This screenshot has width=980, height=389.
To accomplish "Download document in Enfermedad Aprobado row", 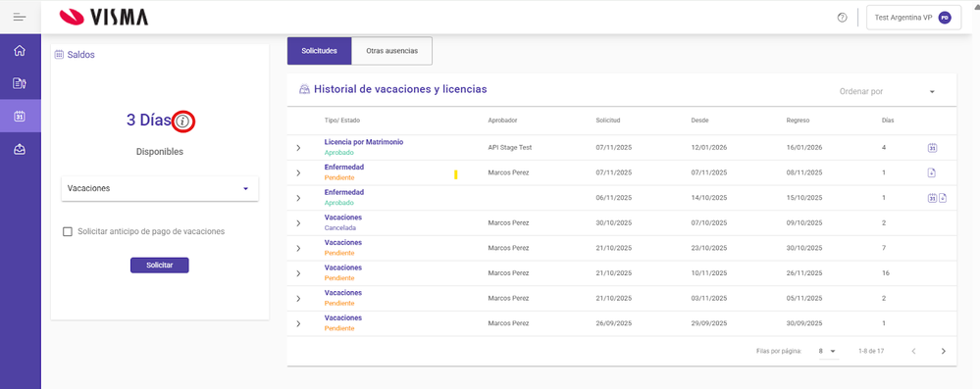I will pyautogui.click(x=943, y=198).
